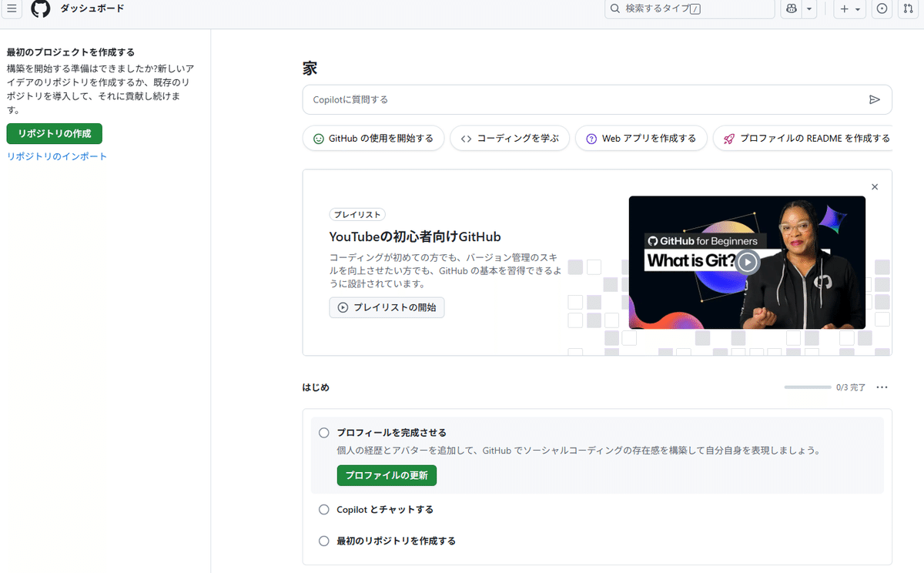Image resolution: width=924 pixels, height=573 pixels.
Task: Click the プロフィールを完成させる heading
Action: click(391, 433)
